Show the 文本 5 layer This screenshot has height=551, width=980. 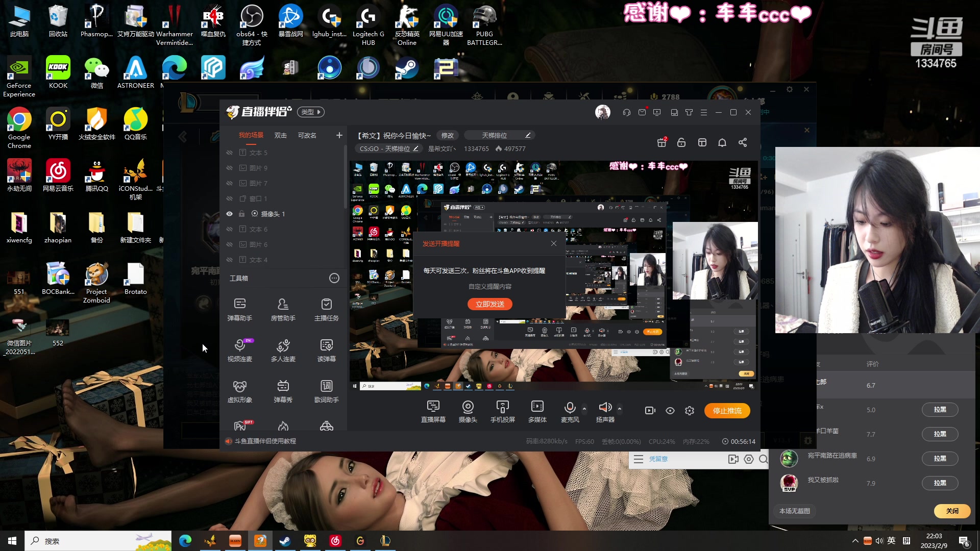pyautogui.click(x=230, y=153)
